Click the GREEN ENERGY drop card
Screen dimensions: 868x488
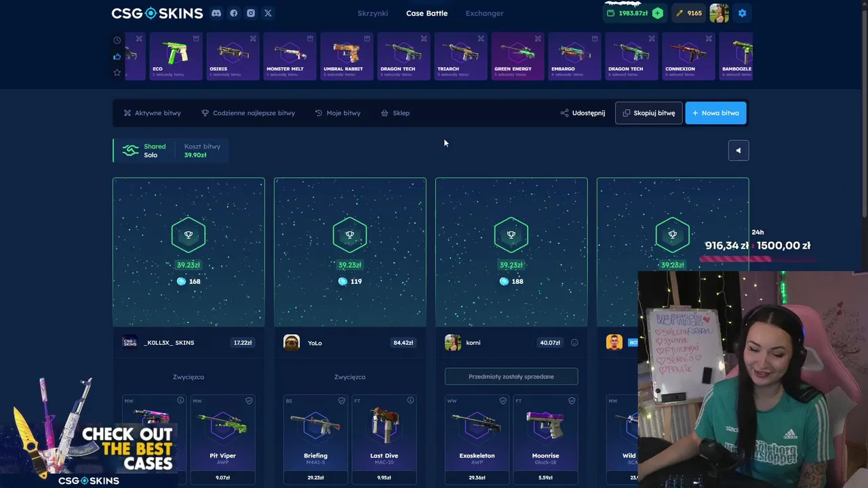click(517, 56)
